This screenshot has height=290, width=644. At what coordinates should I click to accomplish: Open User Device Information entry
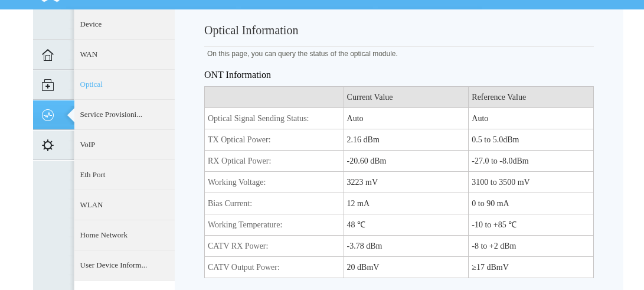(x=113, y=265)
